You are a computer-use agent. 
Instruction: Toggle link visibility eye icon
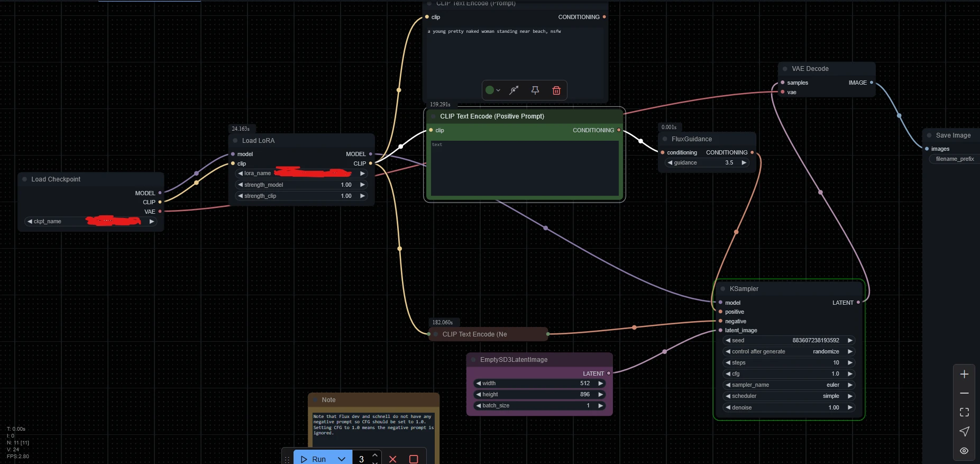click(x=964, y=451)
